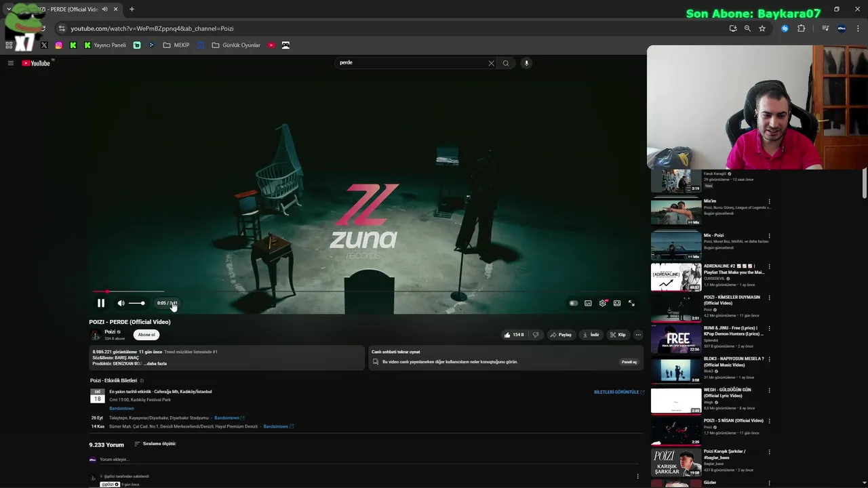
Task: Mute the tab with the audio indicator
Action: pyautogui.click(x=104, y=9)
